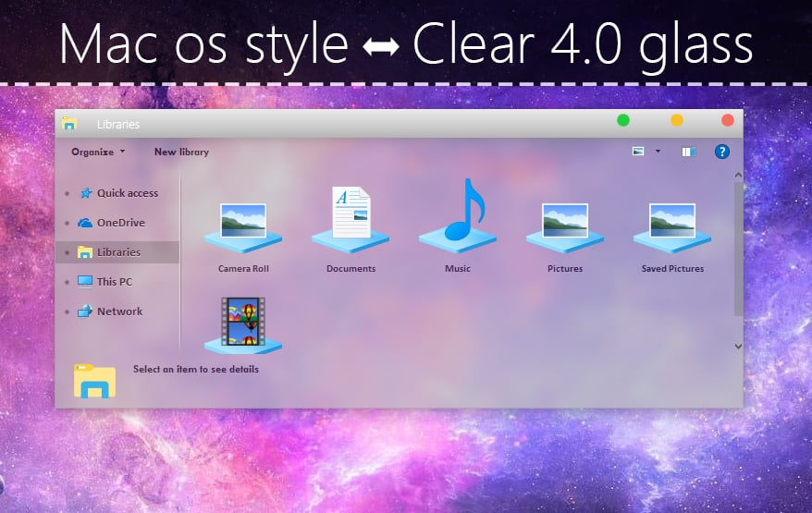Expand the OneDrive tree node
Image resolution: width=812 pixels, height=513 pixels.
click(x=67, y=223)
